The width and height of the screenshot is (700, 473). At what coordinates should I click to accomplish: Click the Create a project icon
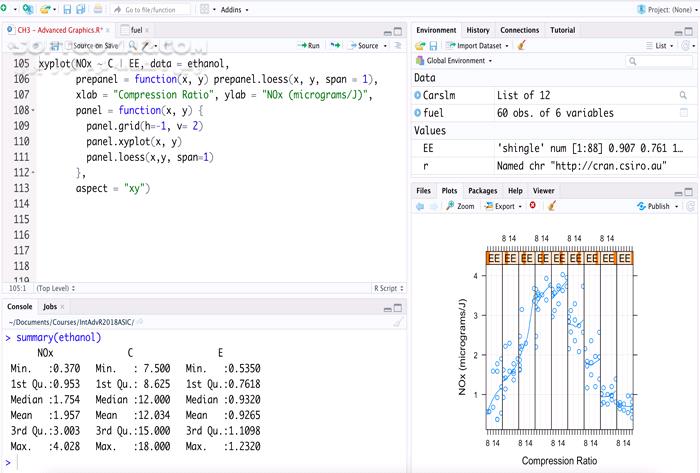coord(28,9)
